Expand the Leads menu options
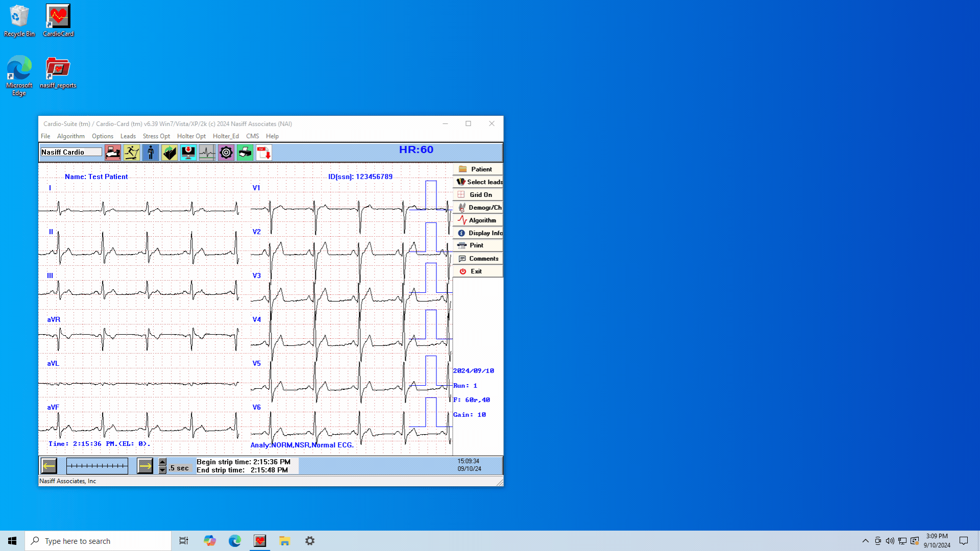This screenshot has width=980, height=551. [128, 136]
